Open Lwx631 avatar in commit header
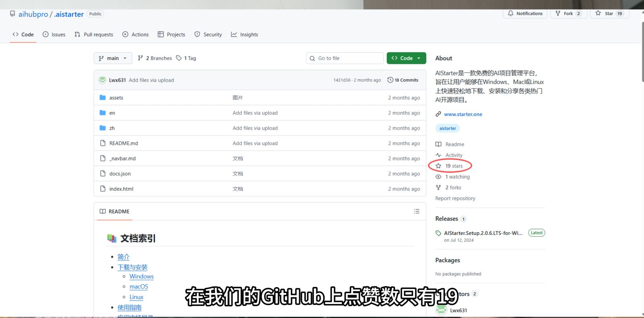The height and width of the screenshot is (318, 644). (x=102, y=80)
